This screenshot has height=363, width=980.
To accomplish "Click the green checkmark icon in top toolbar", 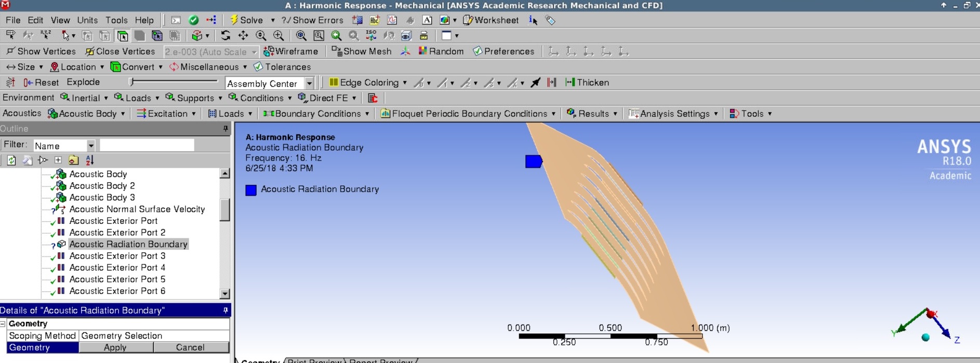I will (193, 20).
